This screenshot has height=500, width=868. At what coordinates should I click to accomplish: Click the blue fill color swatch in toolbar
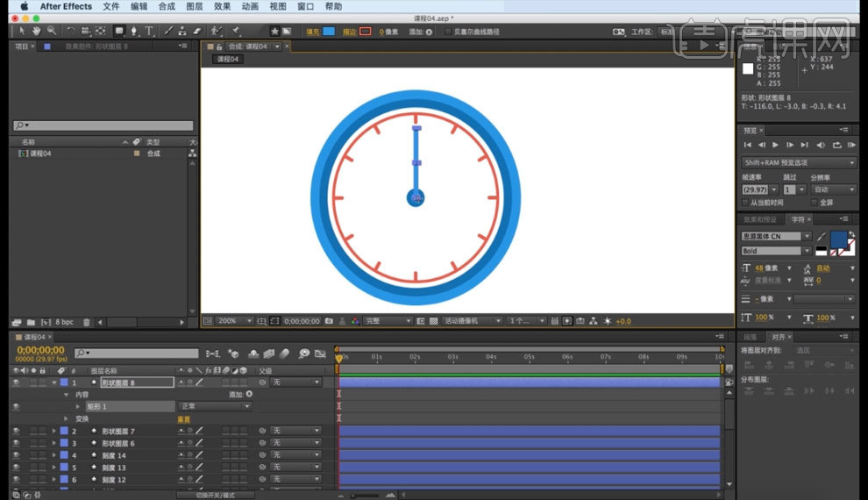(329, 32)
